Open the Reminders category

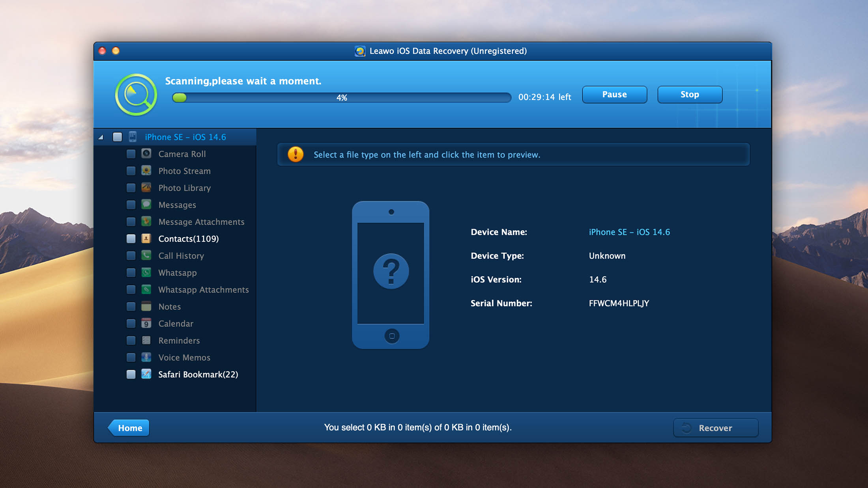[179, 341]
